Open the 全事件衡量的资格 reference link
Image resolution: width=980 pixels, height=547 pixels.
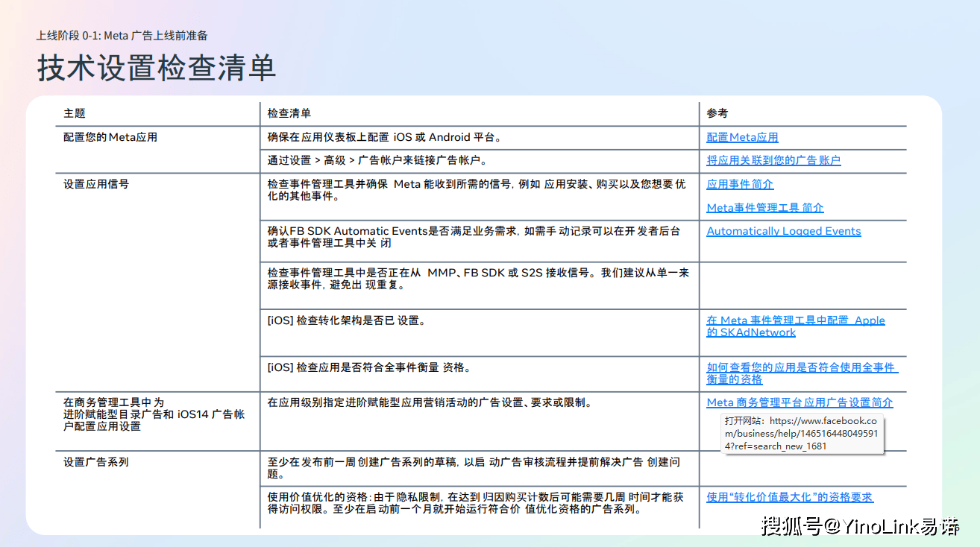(802, 373)
